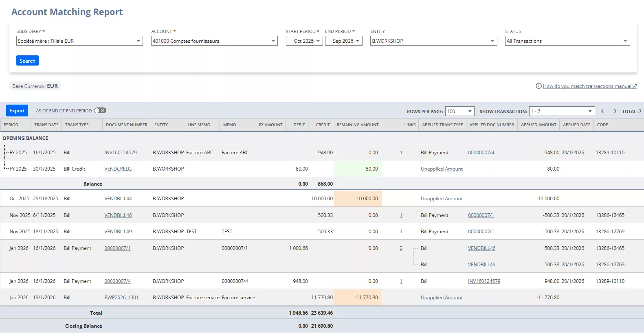Change Rows Per Page dropdown
Viewport: 644px width, 333px height.
(x=459, y=111)
